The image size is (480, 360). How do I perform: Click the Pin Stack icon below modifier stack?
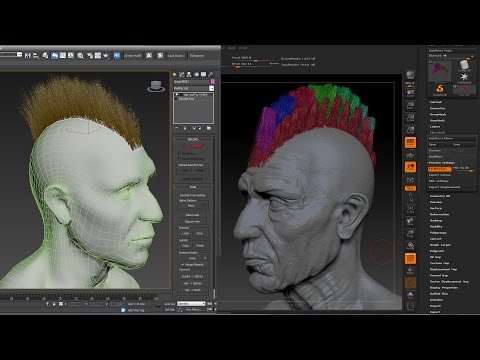click(x=177, y=128)
